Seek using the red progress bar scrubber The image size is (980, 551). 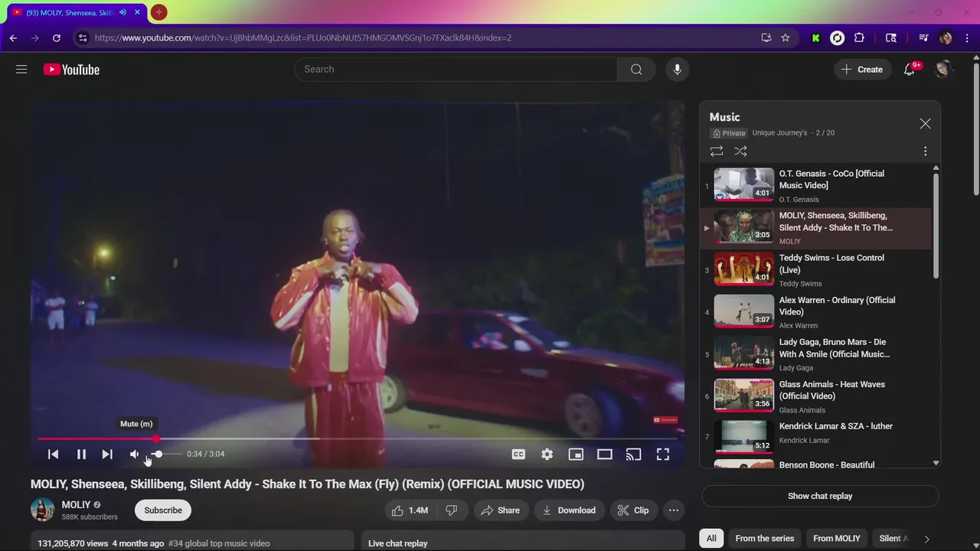coord(156,439)
